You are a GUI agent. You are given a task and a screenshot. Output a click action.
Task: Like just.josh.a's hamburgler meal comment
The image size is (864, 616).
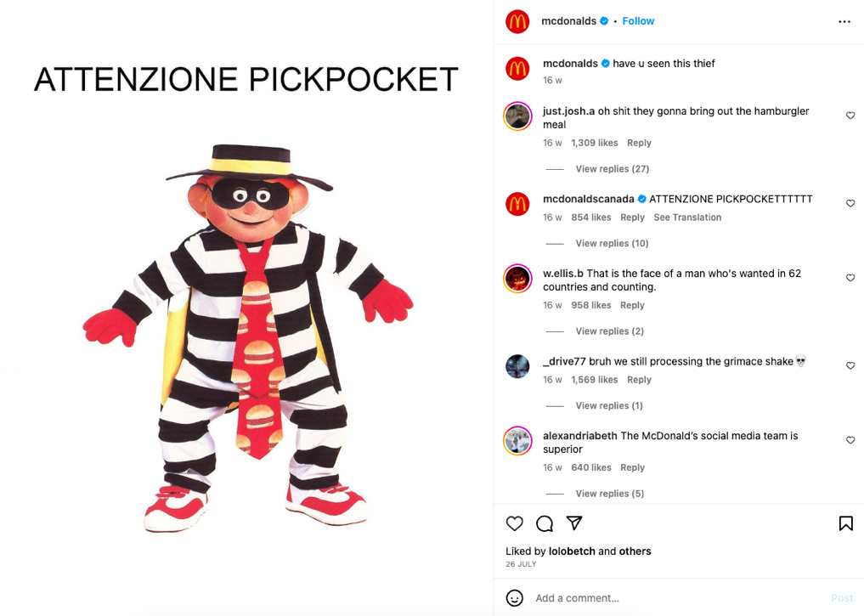[x=850, y=116]
